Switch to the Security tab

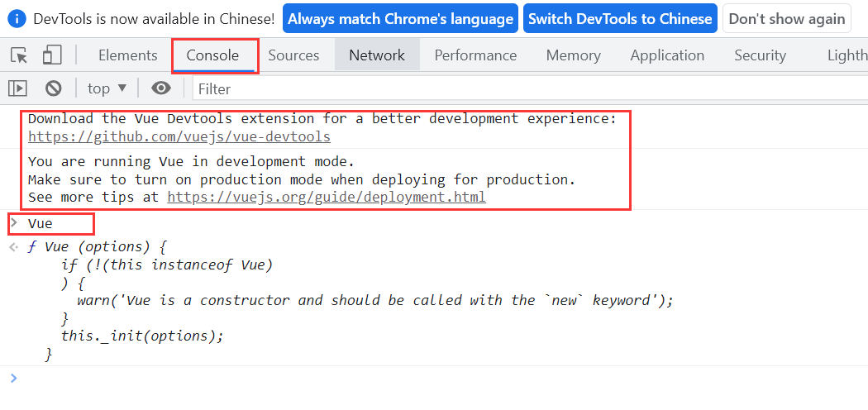pos(760,55)
